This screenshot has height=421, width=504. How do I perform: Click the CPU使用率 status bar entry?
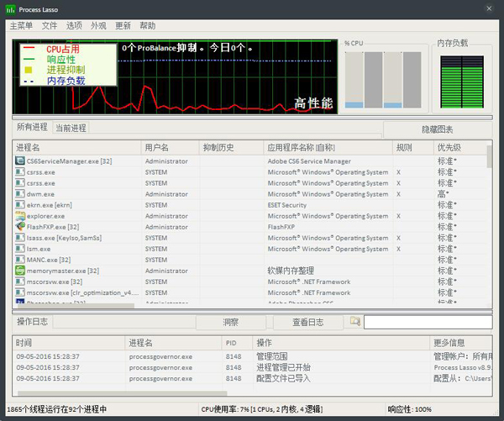[261, 409]
